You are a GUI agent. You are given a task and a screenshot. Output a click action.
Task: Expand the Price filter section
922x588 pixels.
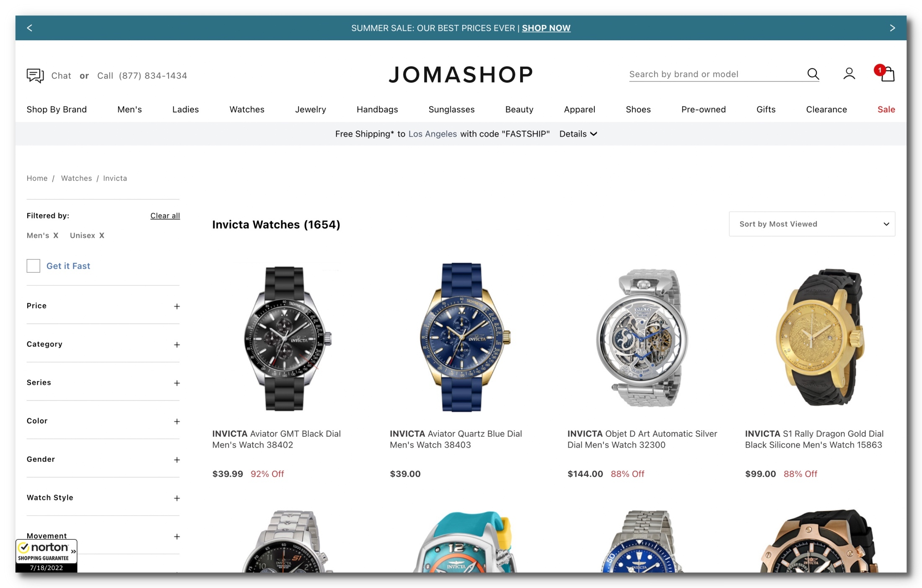click(103, 306)
